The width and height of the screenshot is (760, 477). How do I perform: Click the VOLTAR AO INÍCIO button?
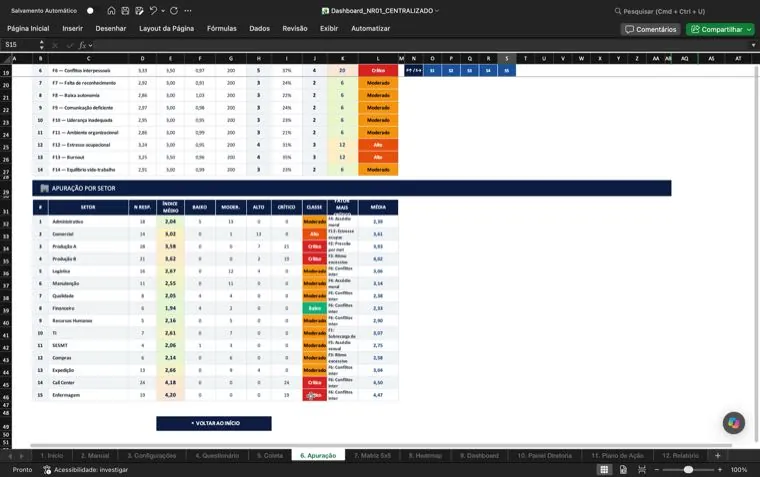(214, 423)
